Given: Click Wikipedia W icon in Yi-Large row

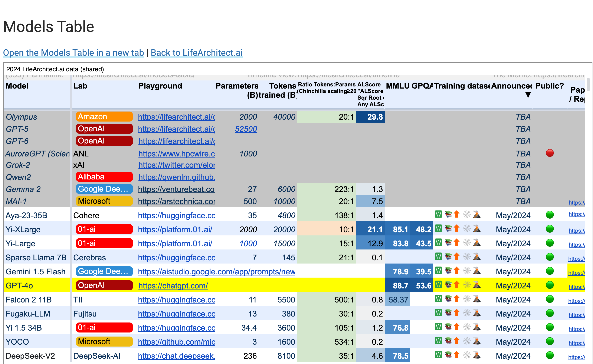Looking at the screenshot, I should [438, 242].
